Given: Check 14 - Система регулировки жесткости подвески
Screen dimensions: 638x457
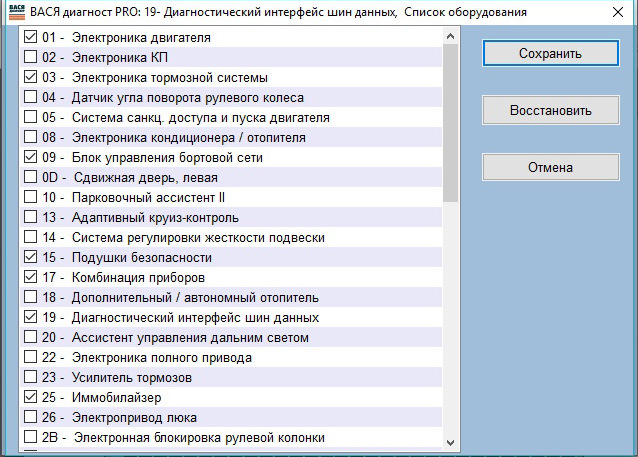Looking at the screenshot, I should pos(31,236).
